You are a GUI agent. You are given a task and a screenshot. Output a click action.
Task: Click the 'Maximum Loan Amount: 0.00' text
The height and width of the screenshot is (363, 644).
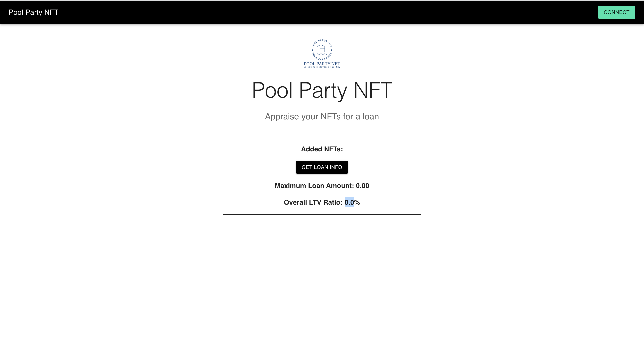click(322, 186)
